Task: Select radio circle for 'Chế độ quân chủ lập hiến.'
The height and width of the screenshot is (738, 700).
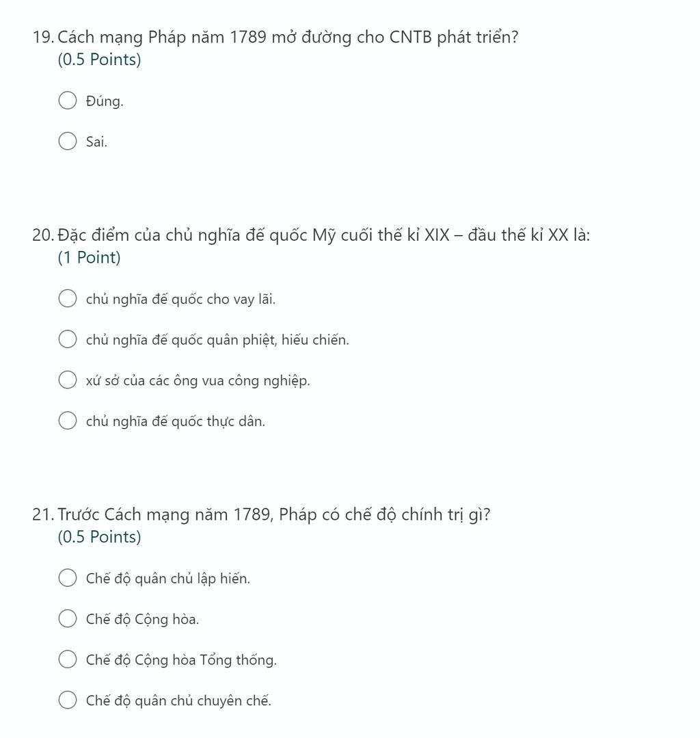Action: click(67, 578)
